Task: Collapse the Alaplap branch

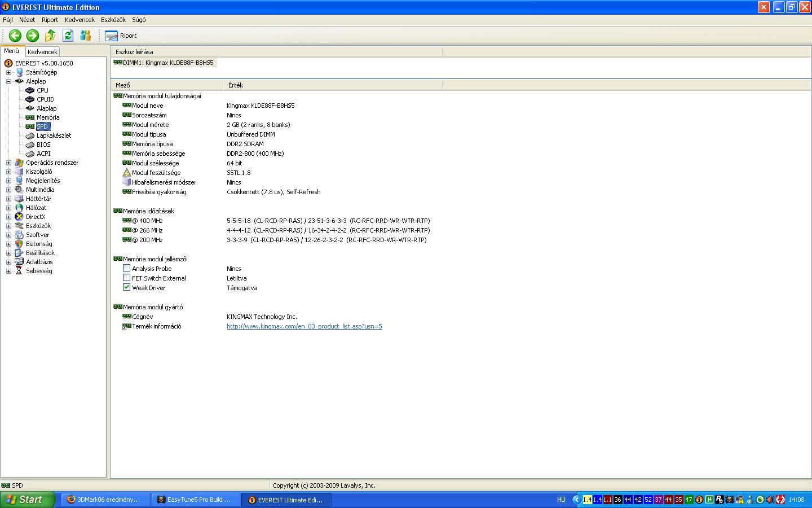Action: click(x=8, y=81)
